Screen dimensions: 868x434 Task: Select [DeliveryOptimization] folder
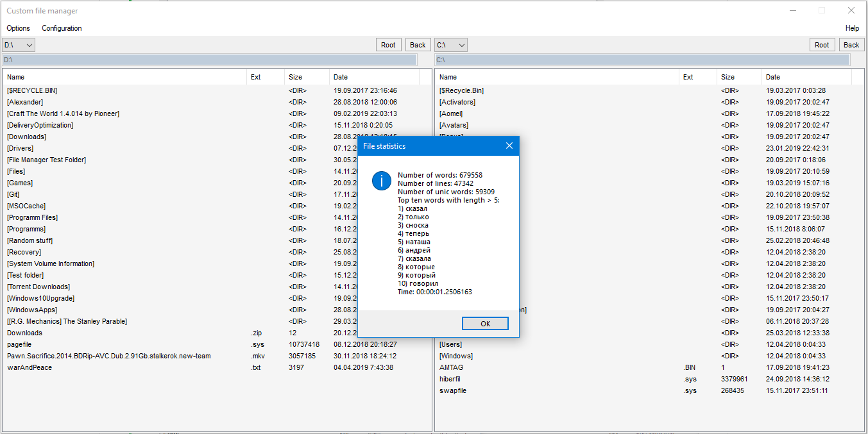[x=40, y=126]
